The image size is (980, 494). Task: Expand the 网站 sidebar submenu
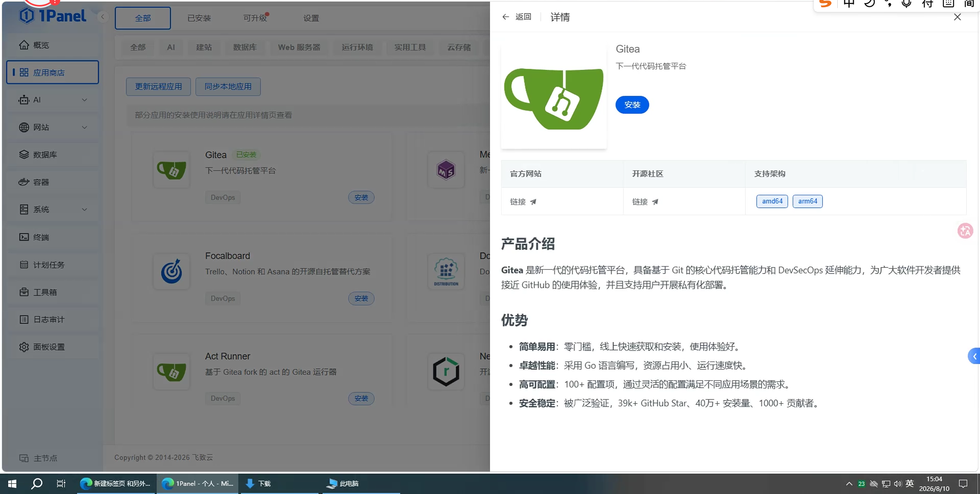tap(52, 127)
